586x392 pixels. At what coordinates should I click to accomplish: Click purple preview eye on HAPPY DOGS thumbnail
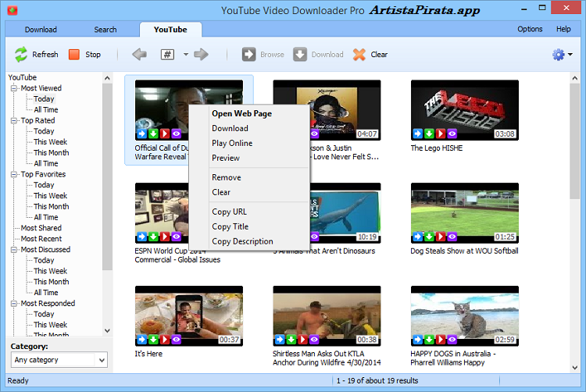(x=452, y=340)
